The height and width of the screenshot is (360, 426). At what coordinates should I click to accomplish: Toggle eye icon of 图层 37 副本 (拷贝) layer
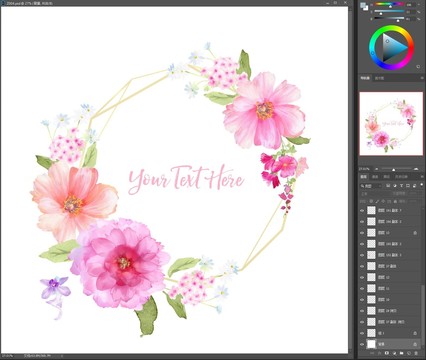(x=362, y=322)
